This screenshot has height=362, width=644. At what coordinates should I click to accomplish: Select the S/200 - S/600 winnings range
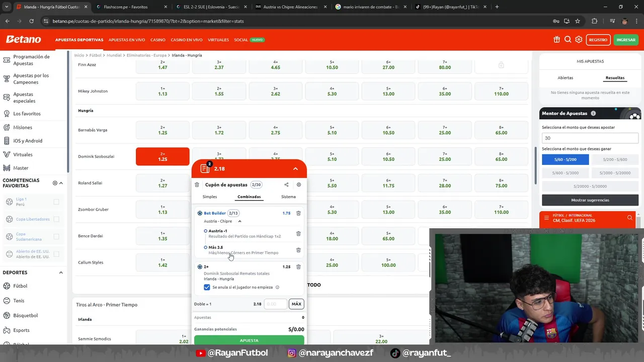[x=615, y=159]
